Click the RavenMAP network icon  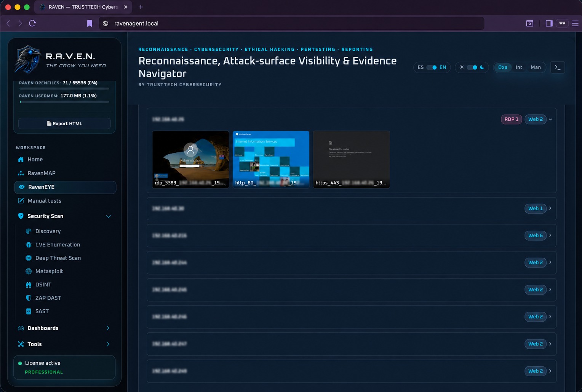click(21, 173)
